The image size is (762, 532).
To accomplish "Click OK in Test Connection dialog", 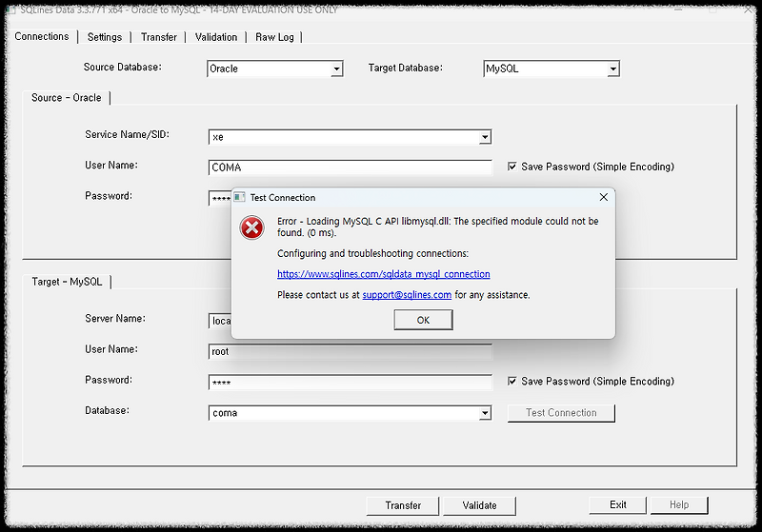I will point(423,320).
